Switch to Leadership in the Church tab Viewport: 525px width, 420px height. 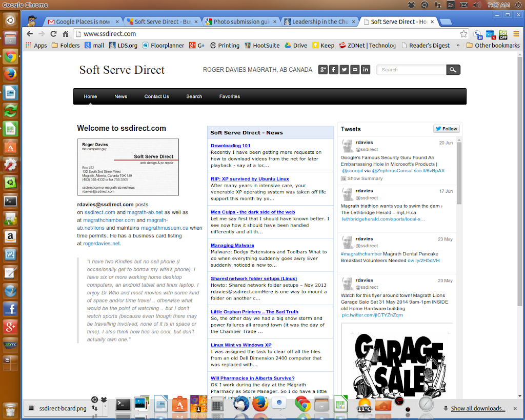tap(320, 22)
